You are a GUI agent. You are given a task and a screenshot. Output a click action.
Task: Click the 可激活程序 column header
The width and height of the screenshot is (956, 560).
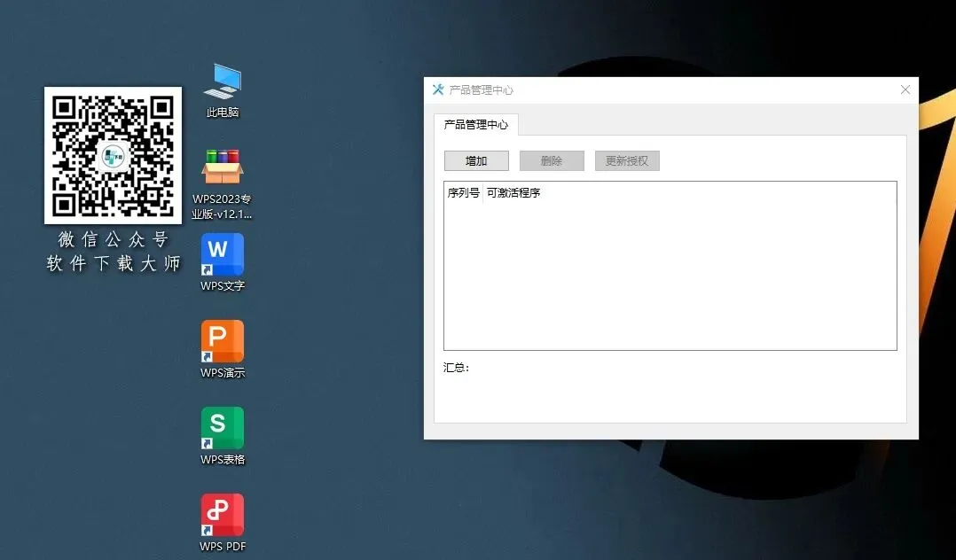tap(513, 193)
